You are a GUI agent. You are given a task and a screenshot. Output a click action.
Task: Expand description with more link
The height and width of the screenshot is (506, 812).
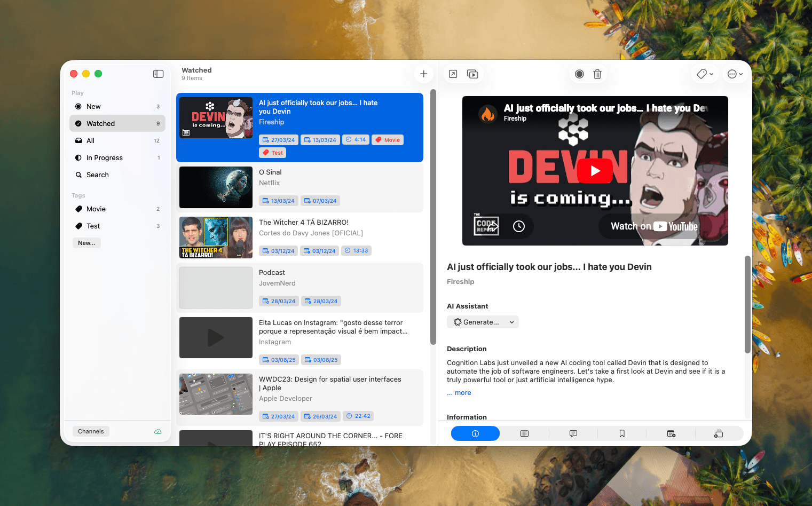coord(459,392)
